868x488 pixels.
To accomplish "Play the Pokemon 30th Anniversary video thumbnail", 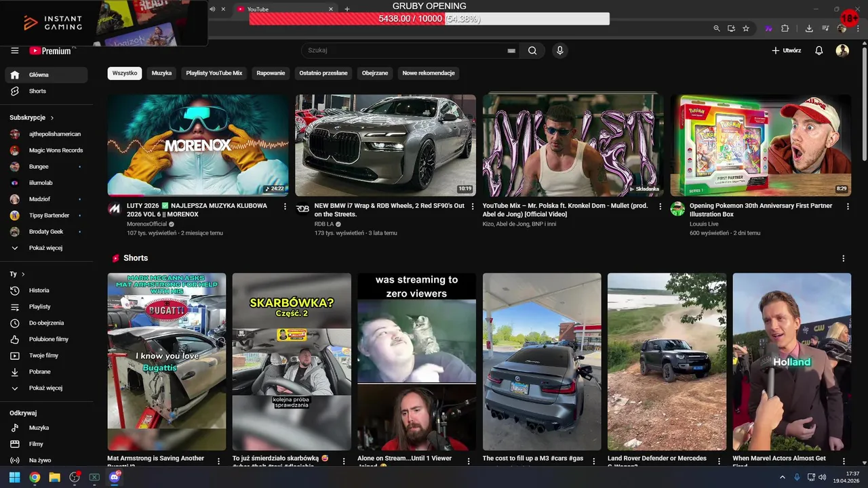I will click(x=761, y=145).
